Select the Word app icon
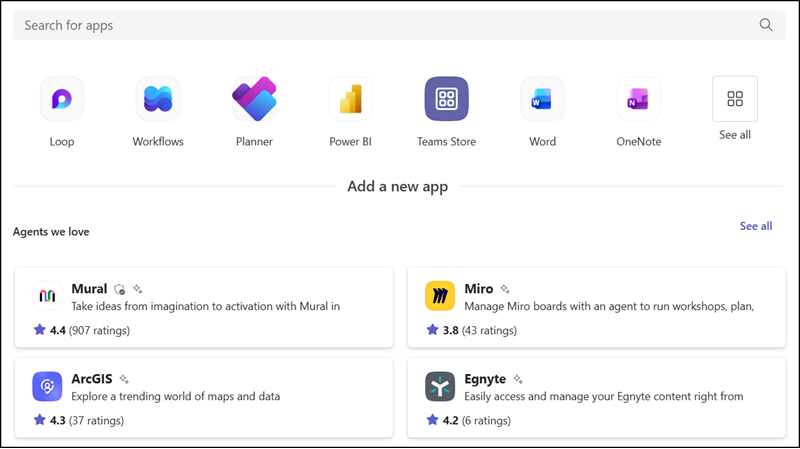The width and height of the screenshot is (800, 449). pyautogui.click(x=542, y=99)
